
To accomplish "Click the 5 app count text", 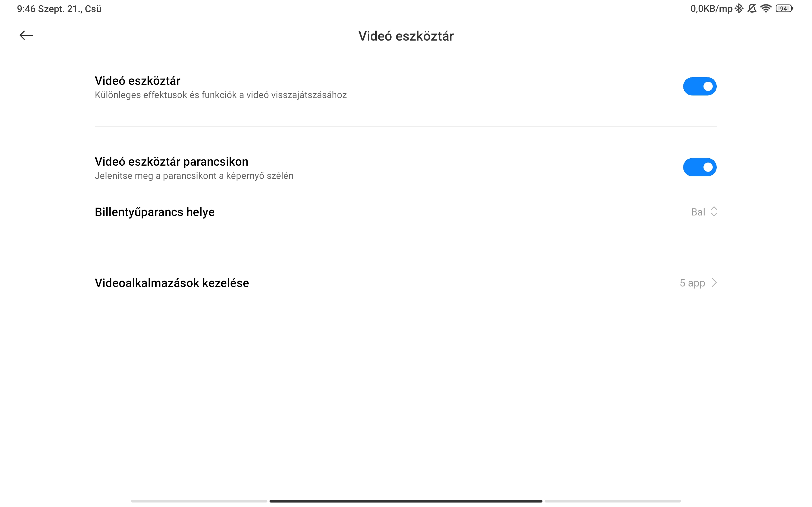I will [692, 283].
